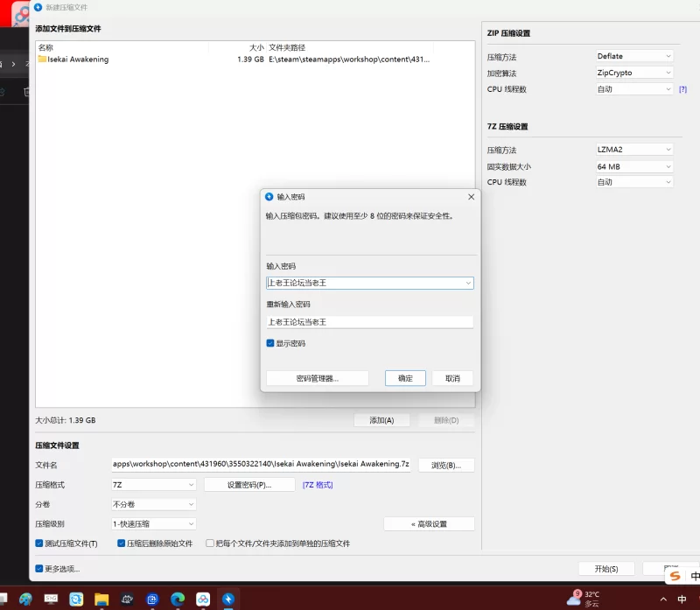Click 取消 in password dialog
The width and height of the screenshot is (700, 610).
(452, 379)
